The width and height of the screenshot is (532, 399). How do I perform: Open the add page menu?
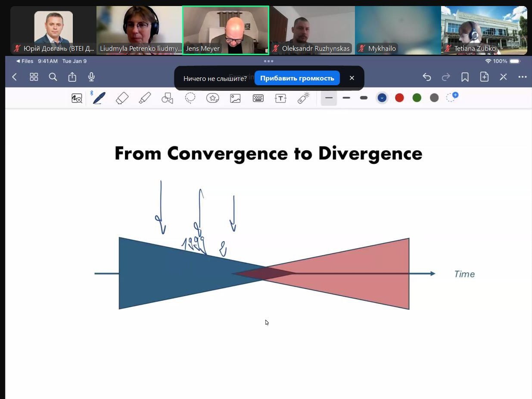pos(484,77)
